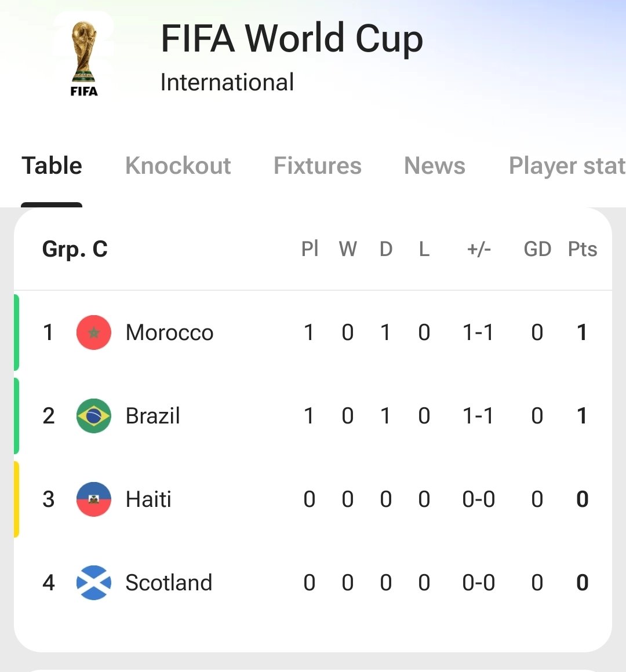Switch to the Knockout tab
This screenshot has width=626, height=672.
pos(178,166)
